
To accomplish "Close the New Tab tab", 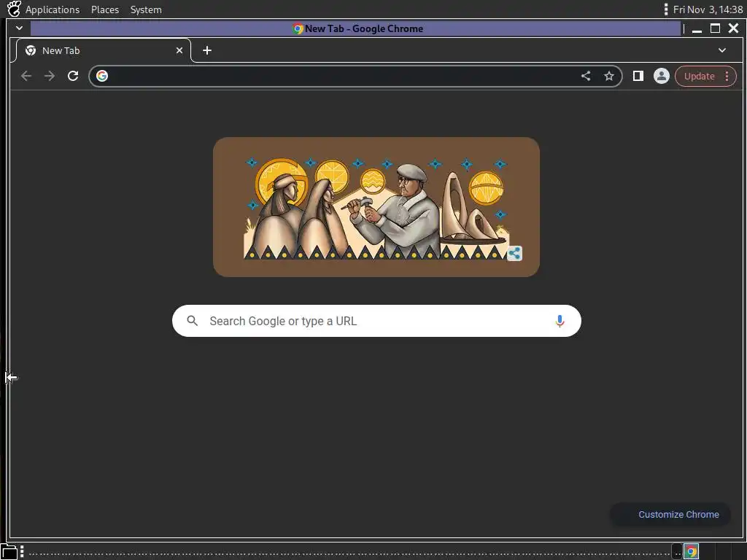I will tap(179, 50).
